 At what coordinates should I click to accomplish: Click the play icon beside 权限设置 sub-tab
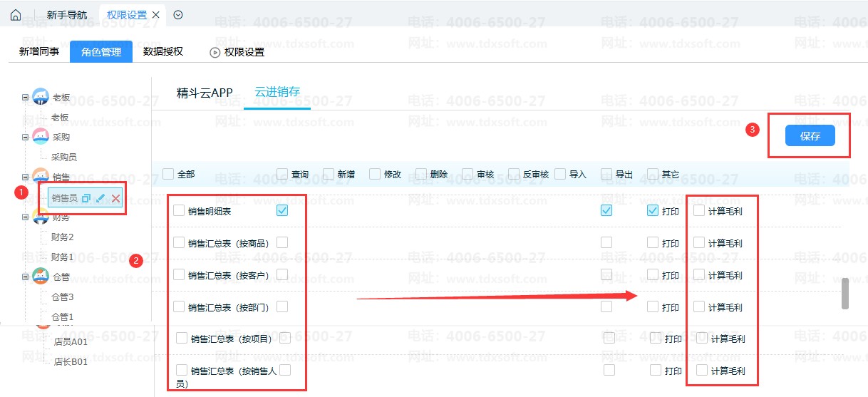point(215,52)
